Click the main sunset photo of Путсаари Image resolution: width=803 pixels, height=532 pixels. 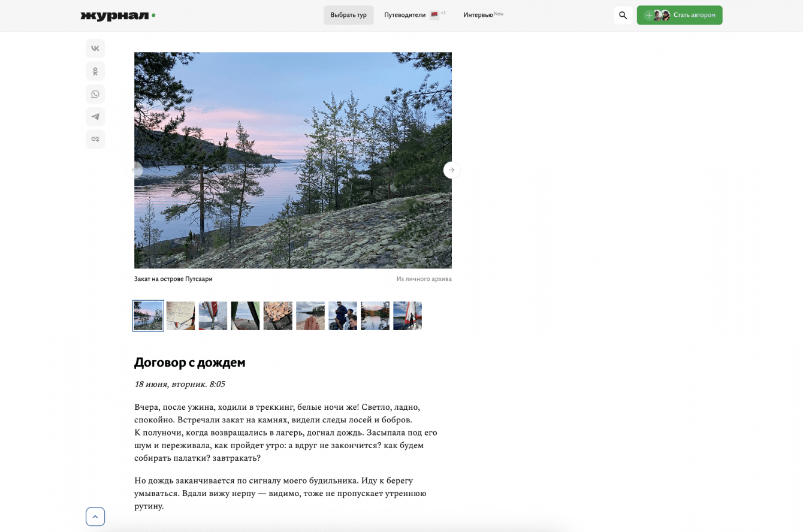point(293,160)
